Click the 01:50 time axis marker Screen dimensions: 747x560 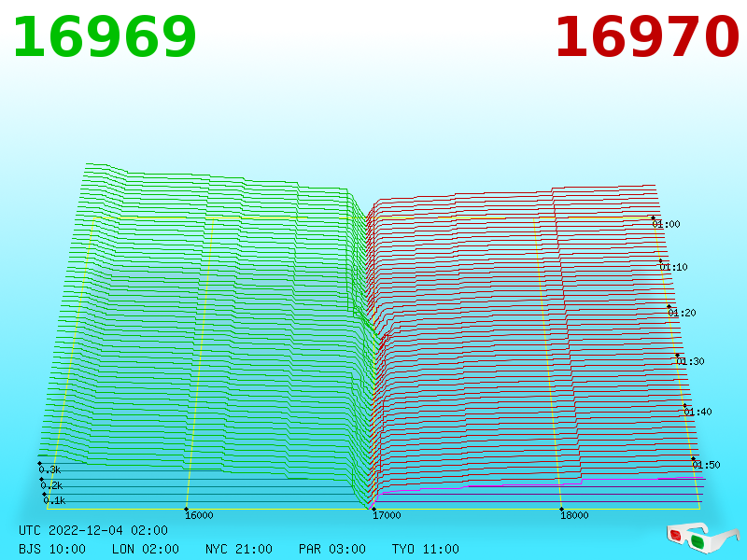click(706, 465)
